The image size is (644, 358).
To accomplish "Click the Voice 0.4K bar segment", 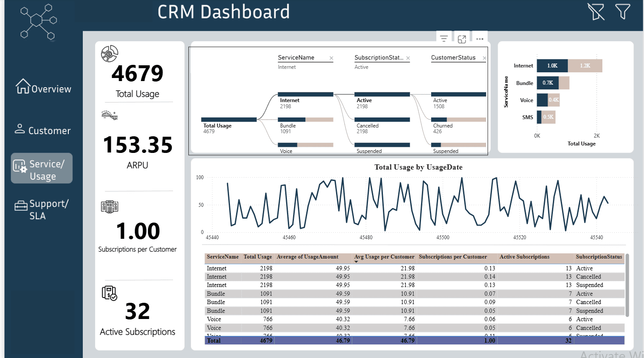I will pos(554,100).
